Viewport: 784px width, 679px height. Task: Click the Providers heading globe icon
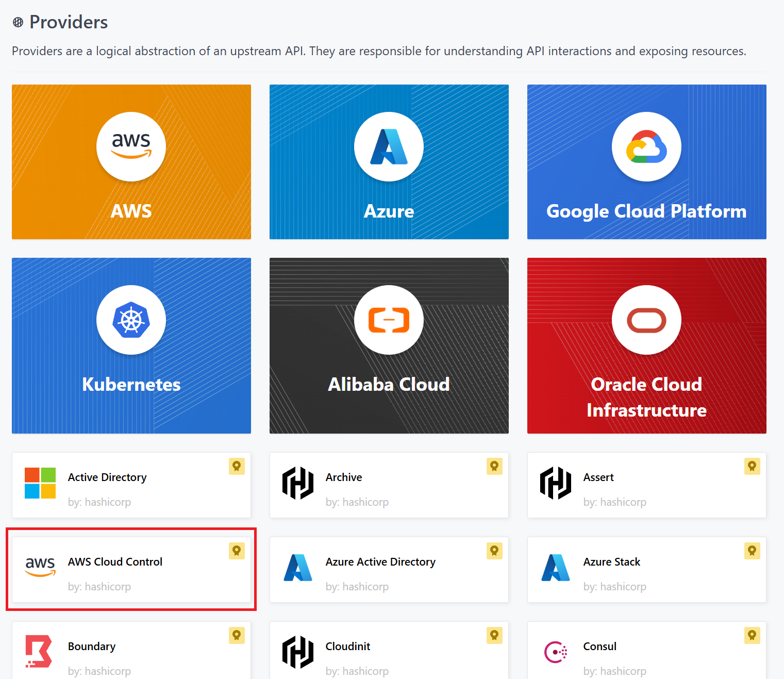coord(18,22)
